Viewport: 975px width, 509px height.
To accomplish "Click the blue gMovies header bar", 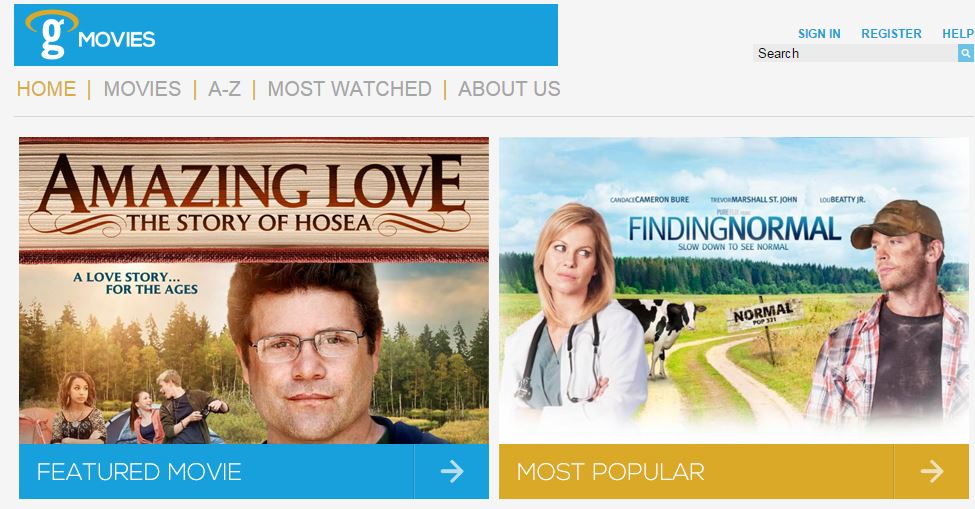I will coord(286,35).
